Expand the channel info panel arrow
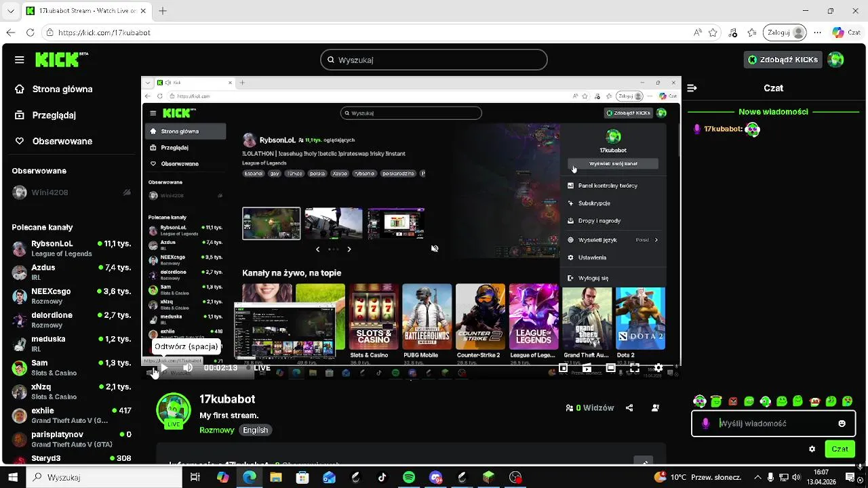This screenshot has width=868, height=488. pyautogui.click(x=644, y=462)
